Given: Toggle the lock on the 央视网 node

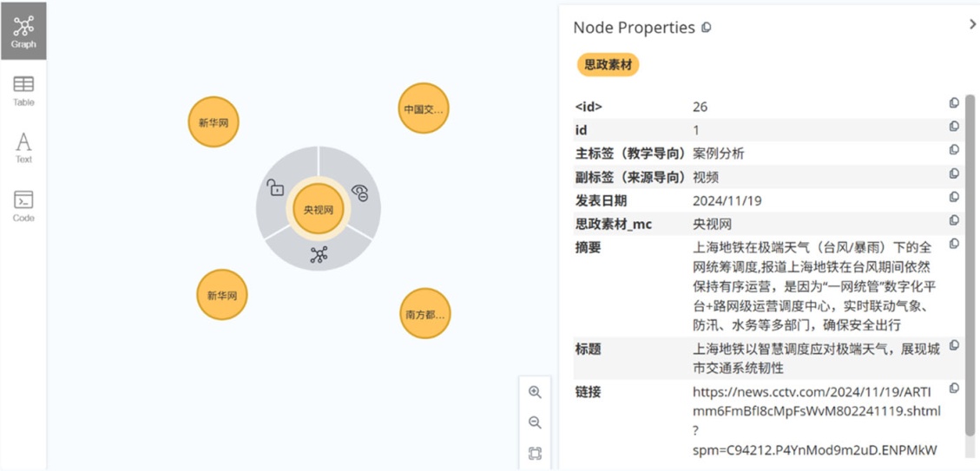Looking at the screenshot, I should 275,187.
